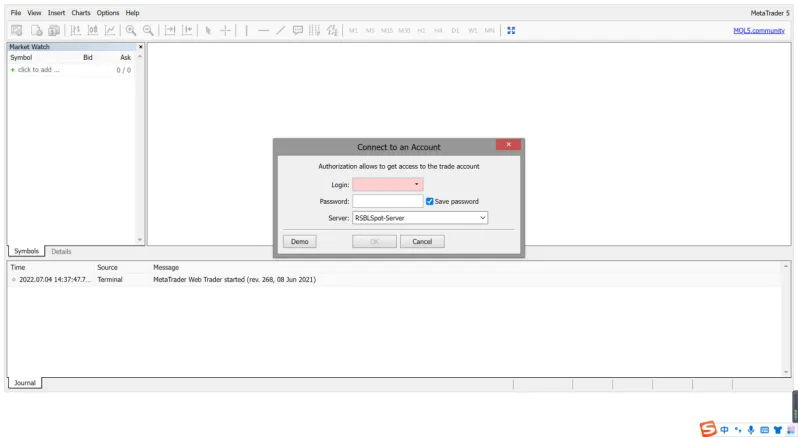Screen dimensions: 798x438
Task: Open the Insert menu
Action: [x=56, y=13]
